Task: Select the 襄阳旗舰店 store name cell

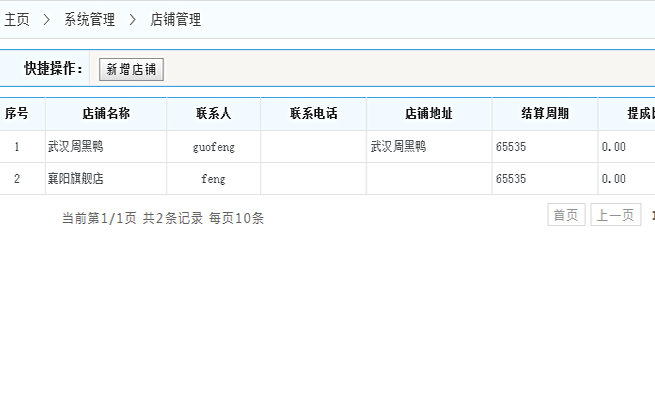Action: pyautogui.click(x=76, y=179)
